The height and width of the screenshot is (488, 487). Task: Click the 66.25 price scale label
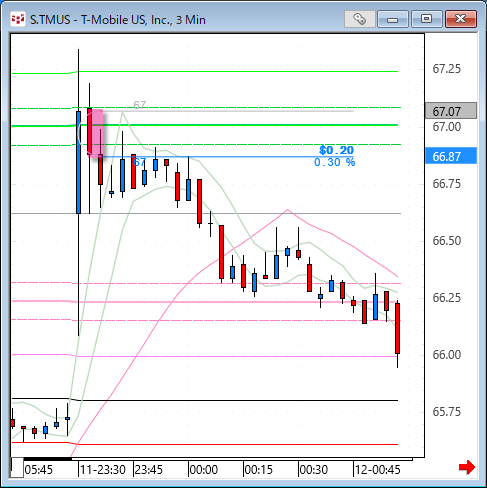(447, 298)
